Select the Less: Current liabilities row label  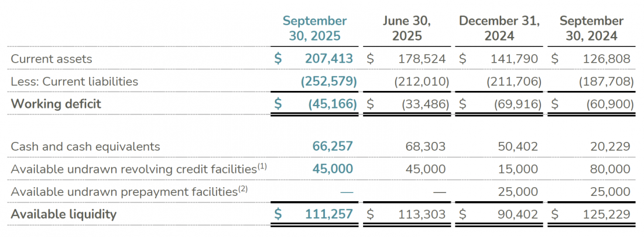tap(74, 82)
